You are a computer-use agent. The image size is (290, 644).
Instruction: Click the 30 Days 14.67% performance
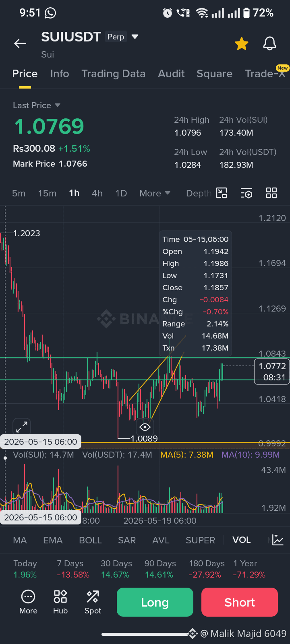(x=116, y=569)
